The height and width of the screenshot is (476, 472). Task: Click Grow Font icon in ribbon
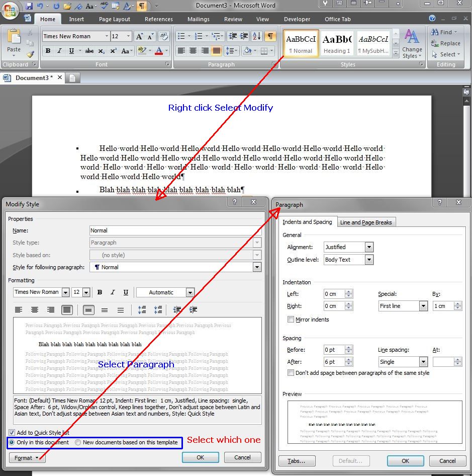[x=139, y=36]
